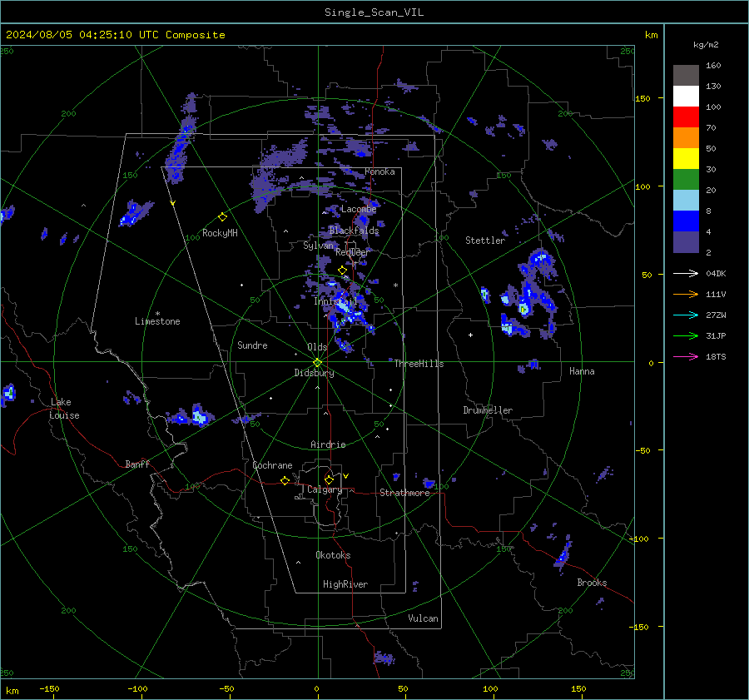Click the purple 4 legend color block

(686, 241)
